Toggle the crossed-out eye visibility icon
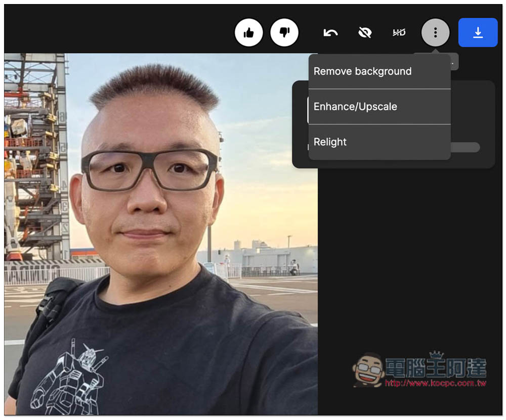This screenshot has width=506, height=420. 365,33
